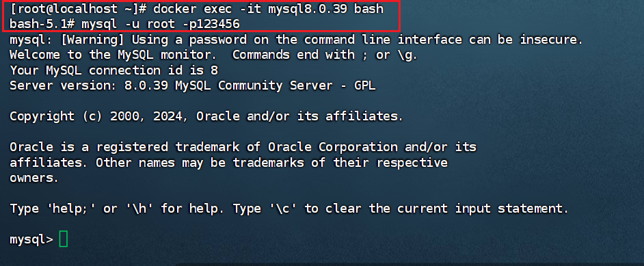Click the 'insecure.' word ending the warning
644x266 pixels.
(552, 40)
